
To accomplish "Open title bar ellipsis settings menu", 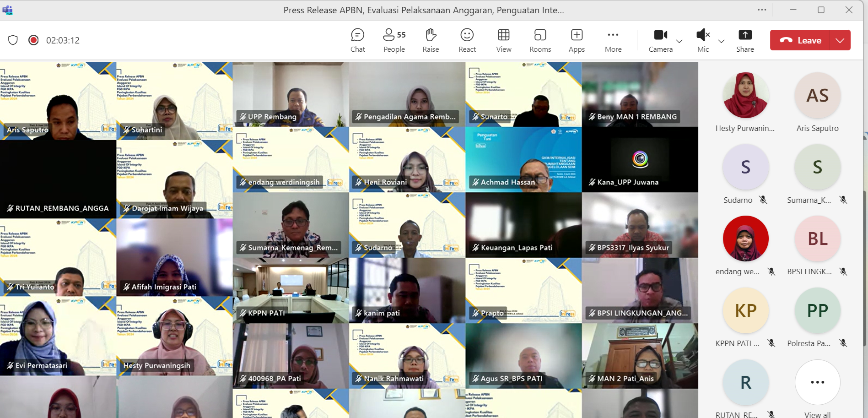I will point(762,10).
